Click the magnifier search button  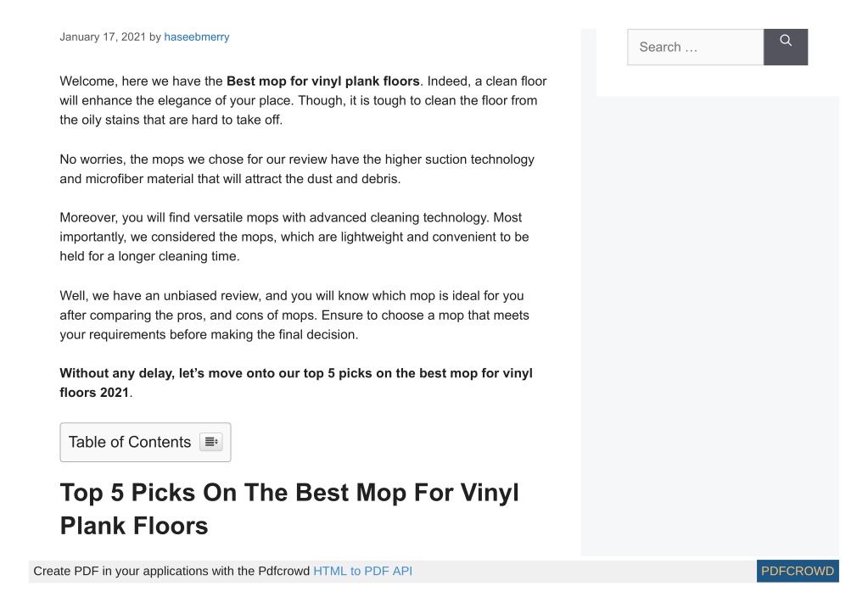(785, 47)
